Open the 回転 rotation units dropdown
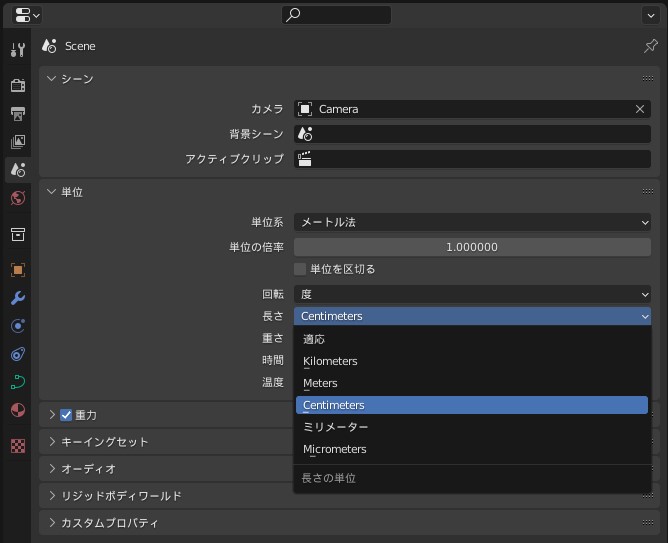Screen dimensions: 668x543 (472, 294)
